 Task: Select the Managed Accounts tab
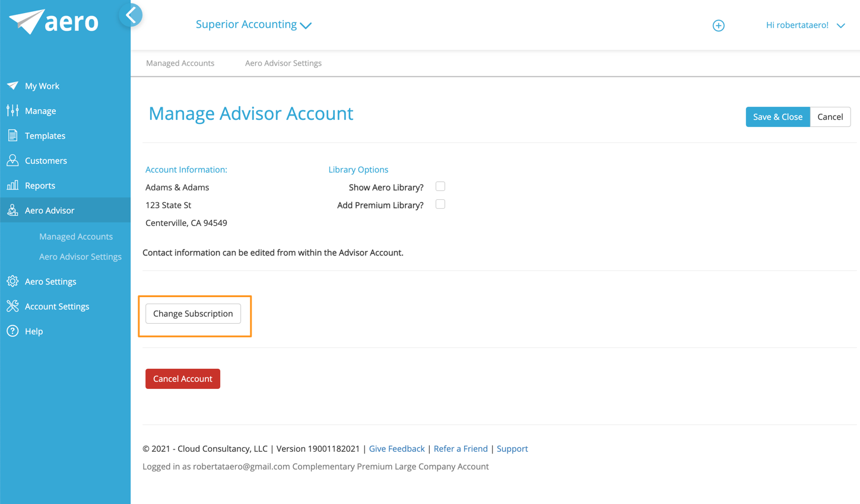tap(180, 63)
